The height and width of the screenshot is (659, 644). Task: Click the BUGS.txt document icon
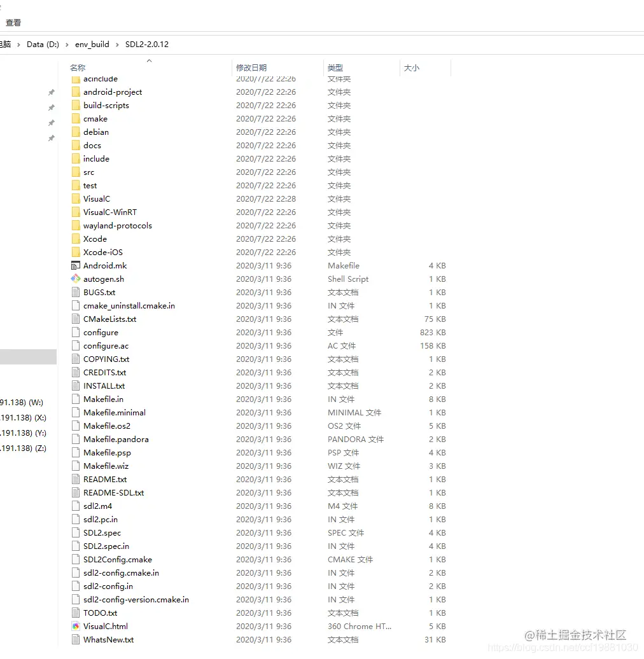tap(76, 293)
